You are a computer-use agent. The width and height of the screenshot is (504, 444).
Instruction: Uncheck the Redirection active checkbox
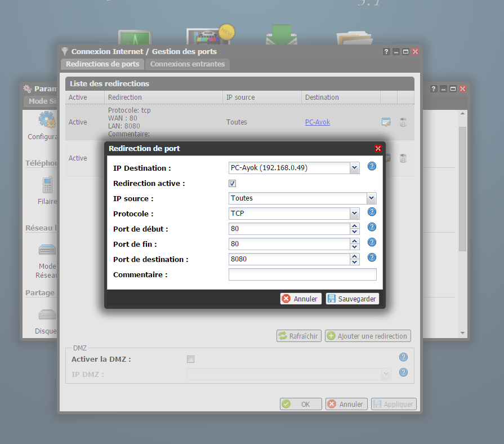point(233,184)
